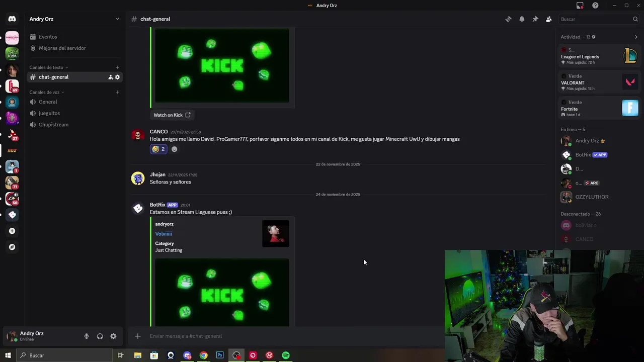Screen dimensions: 644x362
Task: Open User Settings gear icon
Action: (113, 336)
